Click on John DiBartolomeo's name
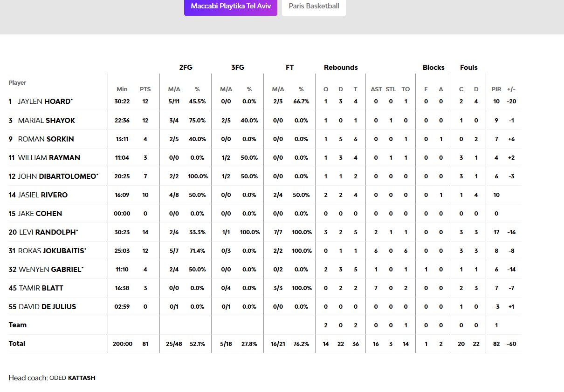The width and height of the screenshot is (564, 392). (58, 176)
